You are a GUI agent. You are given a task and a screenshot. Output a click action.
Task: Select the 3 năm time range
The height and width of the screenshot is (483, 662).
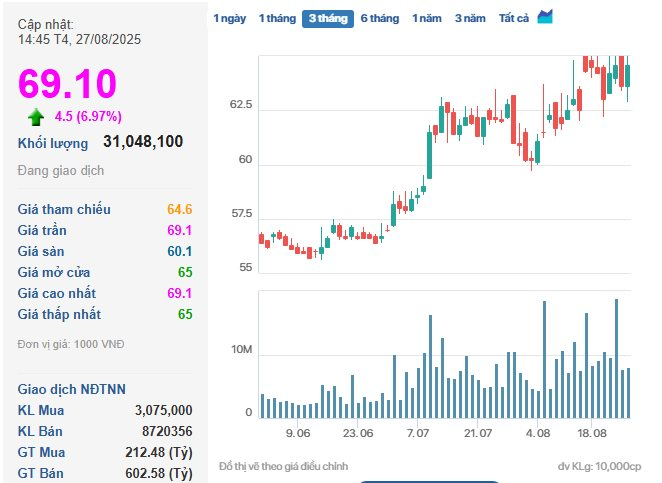470,18
